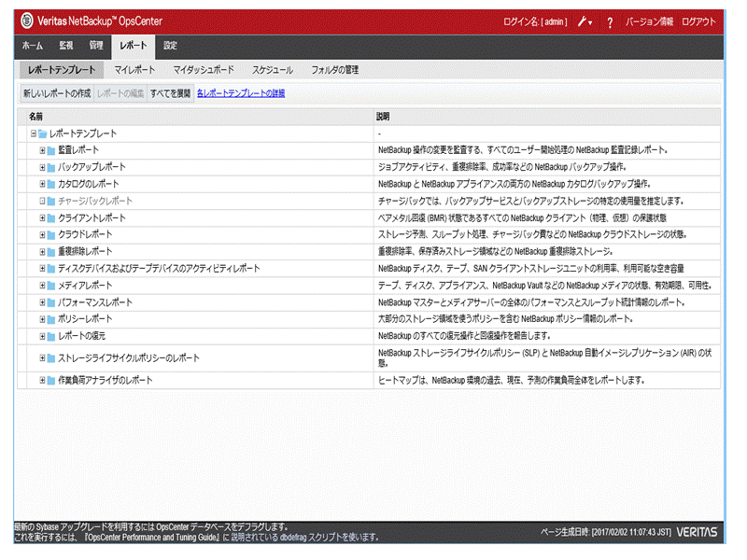Click the 監査レポート folder icon
This screenshot has width=747, height=560.
pos(51,150)
